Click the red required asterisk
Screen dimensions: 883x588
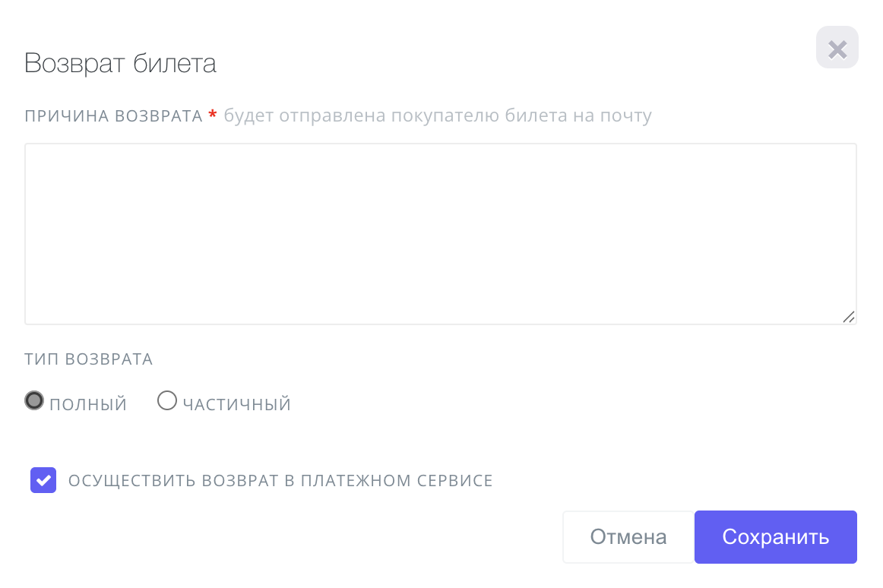coord(213,115)
